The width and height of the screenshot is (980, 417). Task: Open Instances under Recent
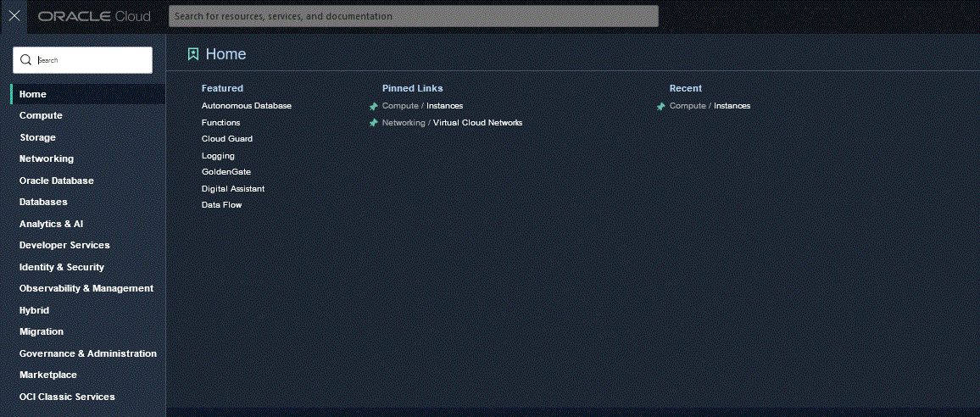point(732,106)
